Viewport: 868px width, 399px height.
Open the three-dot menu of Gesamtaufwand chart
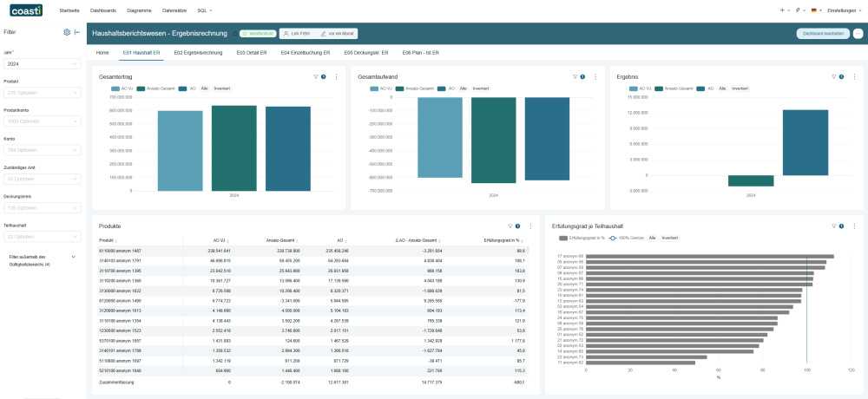[x=595, y=77]
